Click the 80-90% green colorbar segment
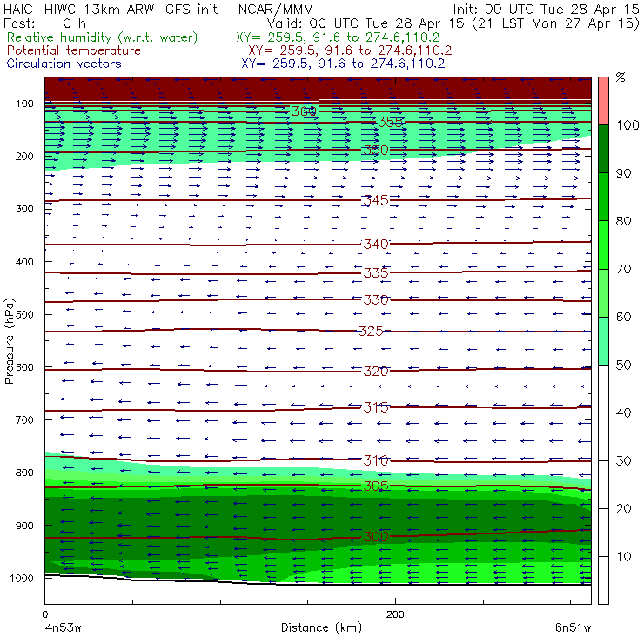The height and width of the screenshot is (644, 644). click(x=603, y=197)
